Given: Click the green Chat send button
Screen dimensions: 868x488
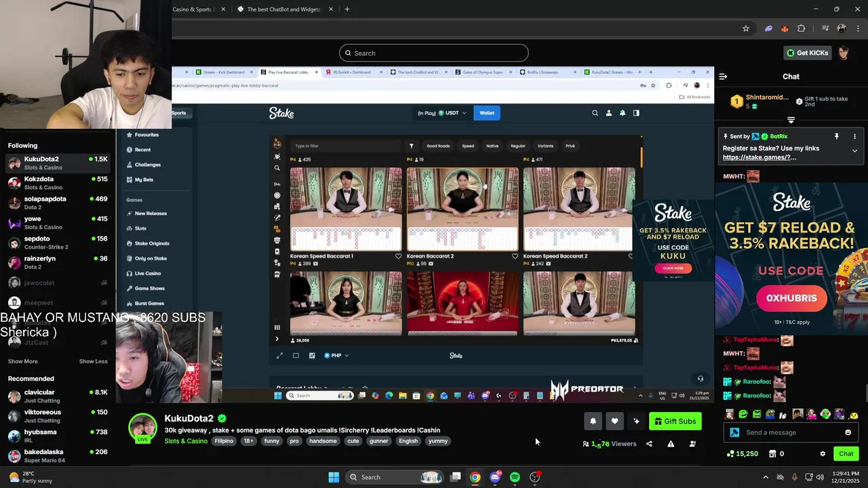Looking at the screenshot, I should 846,453.
